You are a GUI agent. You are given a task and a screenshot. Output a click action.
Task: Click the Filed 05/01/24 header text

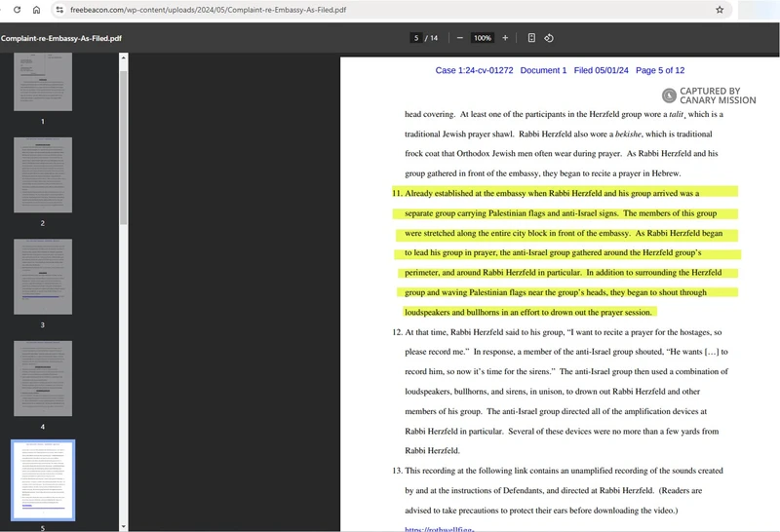tap(601, 70)
